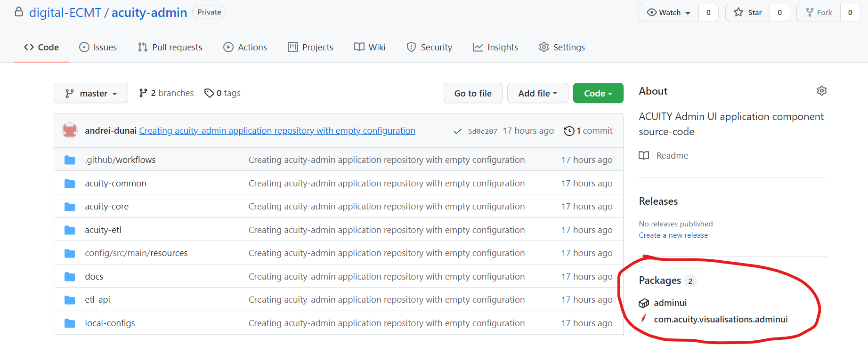Open the repository Settings tab
Viewport: 868px width, 345px height.
click(562, 48)
